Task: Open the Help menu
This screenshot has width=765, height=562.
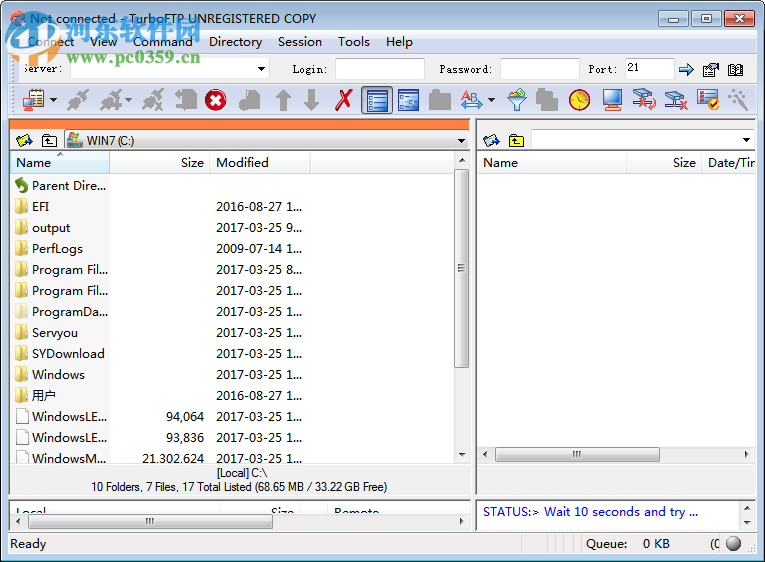Action: tap(399, 42)
